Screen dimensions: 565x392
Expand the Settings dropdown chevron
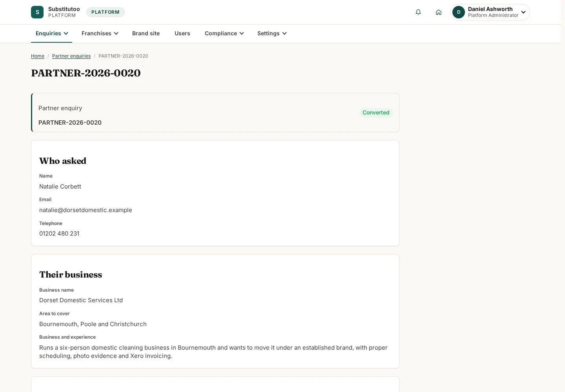284,33
